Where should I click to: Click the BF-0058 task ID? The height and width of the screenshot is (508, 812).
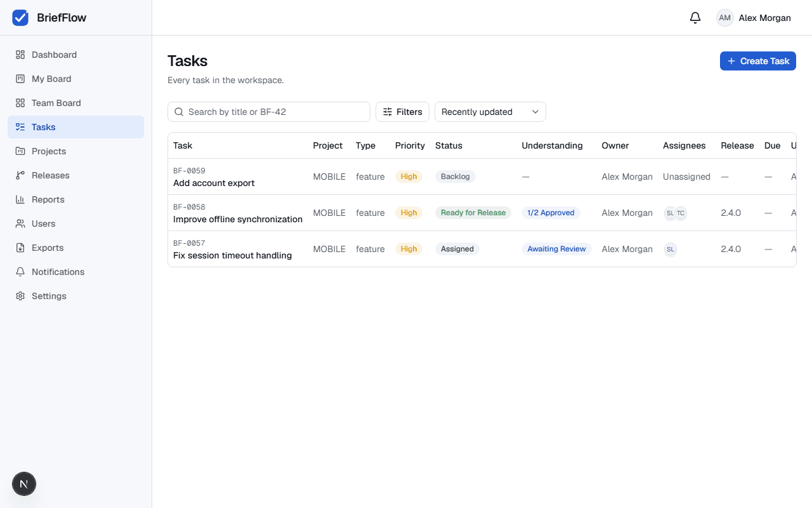[x=189, y=207]
